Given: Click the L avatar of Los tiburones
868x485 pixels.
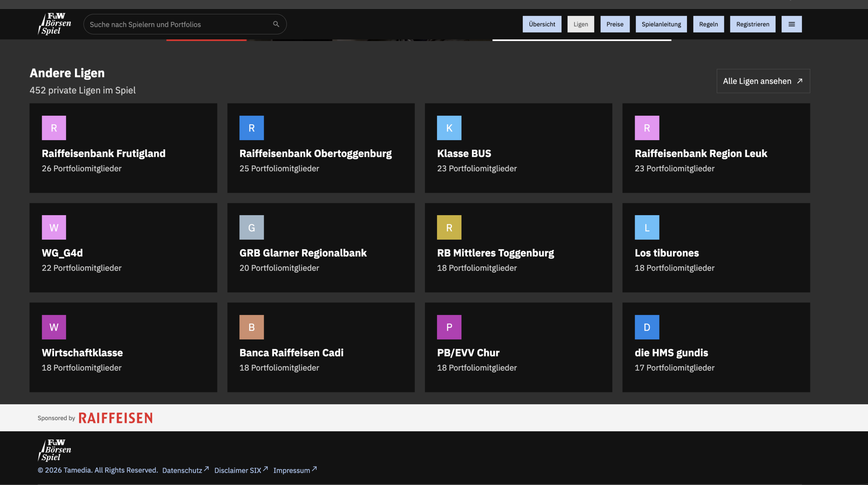Looking at the screenshot, I should click(x=647, y=227).
